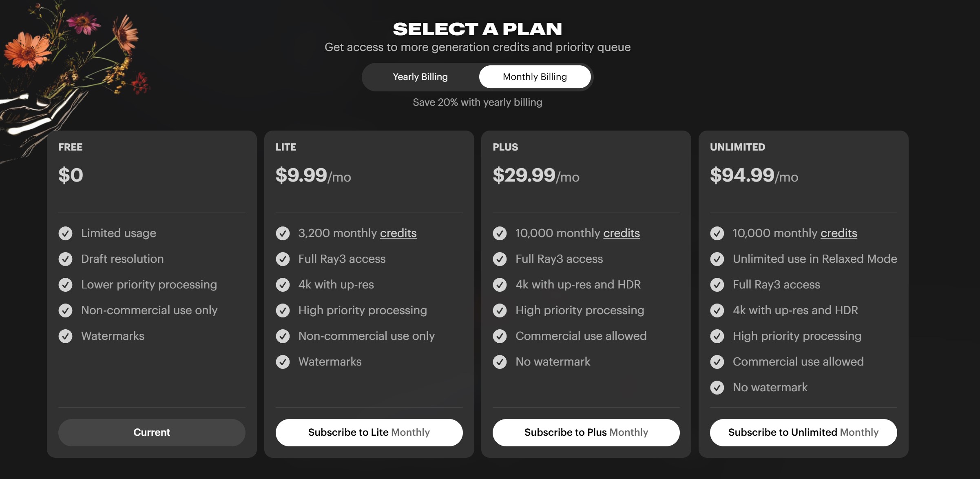Viewport: 980px width, 479px height.
Task: Click checkmark icon beside Limited usage
Action: point(65,233)
